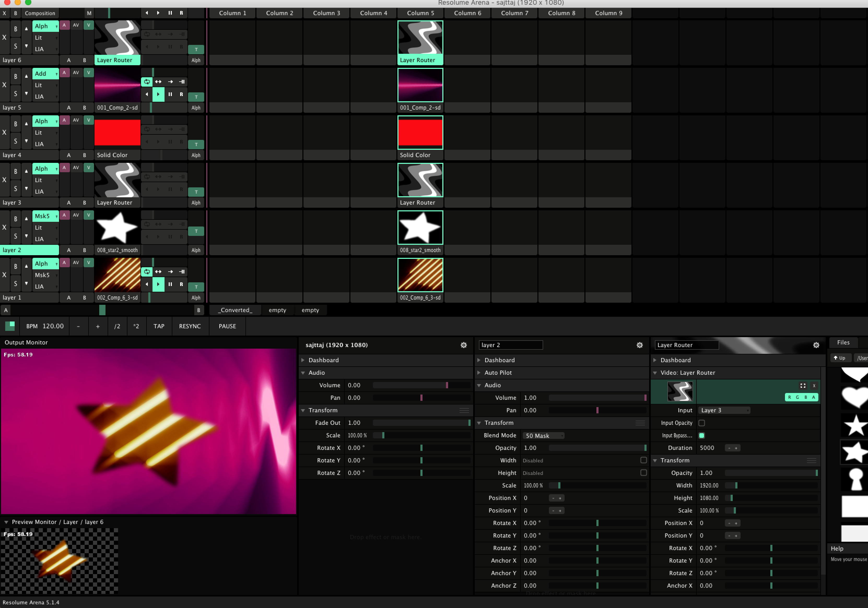Enable the Input Opacity checkbox
Screen dimensions: 868x608
tap(702, 423)
